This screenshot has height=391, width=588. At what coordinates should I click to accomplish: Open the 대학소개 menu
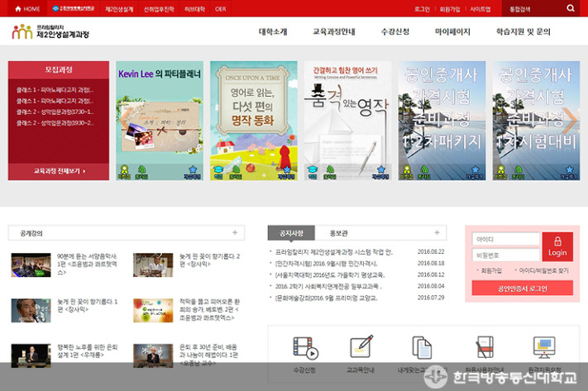click(x=273, y=32)
